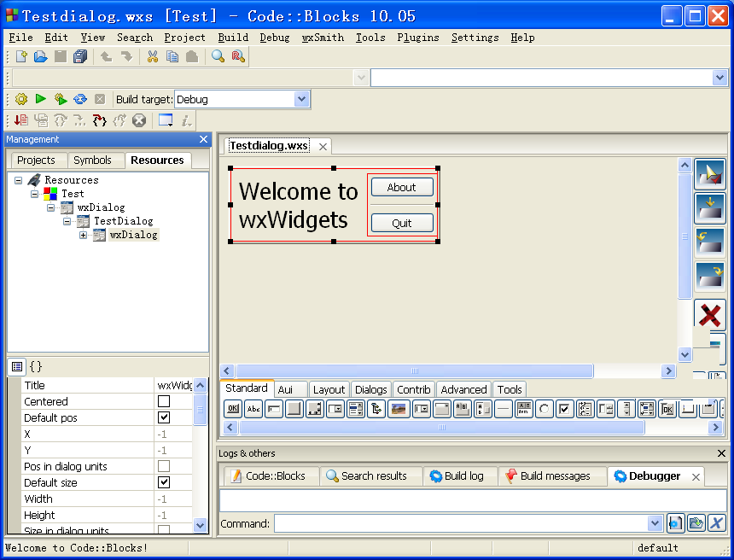The image size is (734, 560).
Task: Collapse the wxDialog node under Test
Action: pos(51,207)
